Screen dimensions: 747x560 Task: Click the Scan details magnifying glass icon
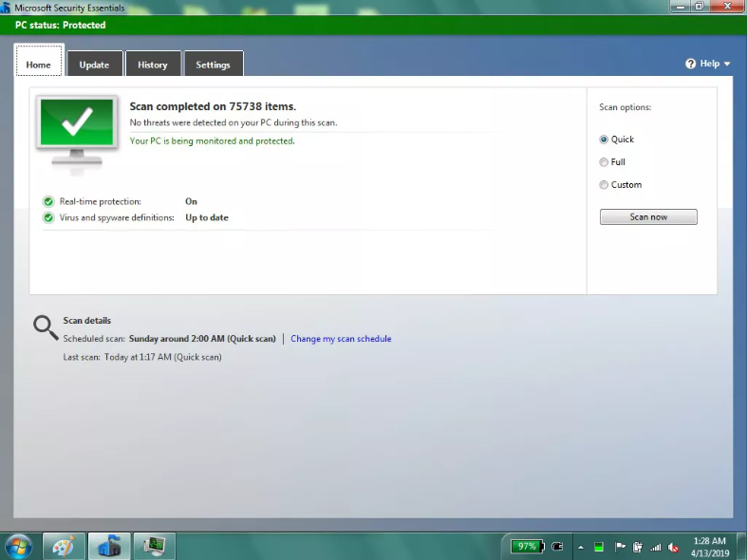(x=46, y=327)
